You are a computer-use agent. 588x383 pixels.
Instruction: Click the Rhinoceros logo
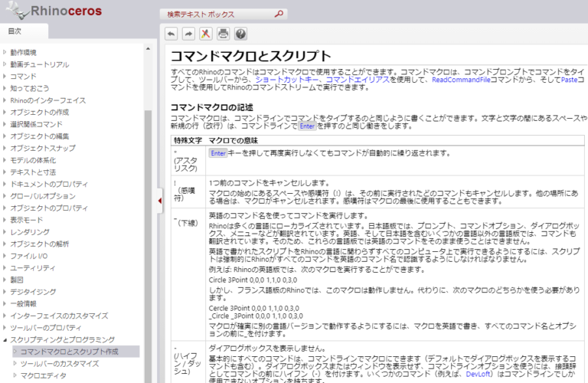(55, 11)
